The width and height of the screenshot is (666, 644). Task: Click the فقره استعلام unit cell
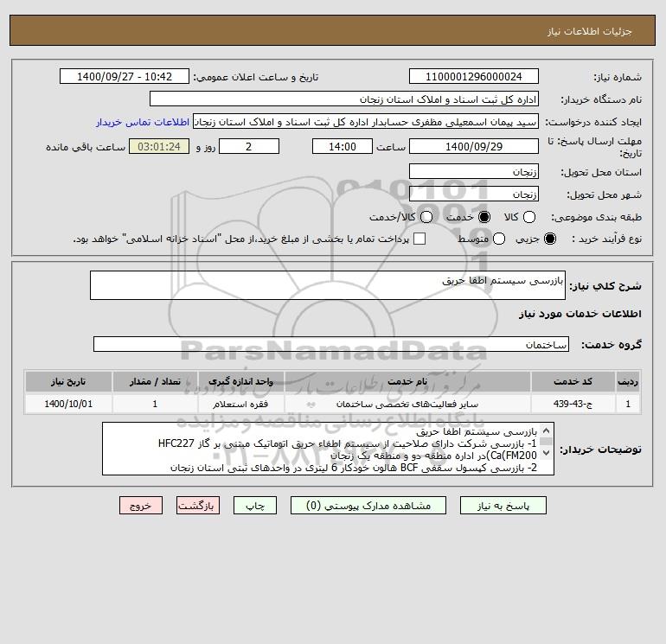pyautogui.click(x=240, y=404)
